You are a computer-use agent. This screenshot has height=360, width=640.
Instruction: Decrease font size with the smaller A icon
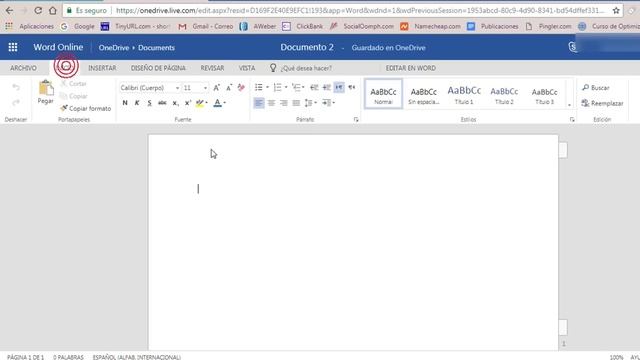click(229, 87)
